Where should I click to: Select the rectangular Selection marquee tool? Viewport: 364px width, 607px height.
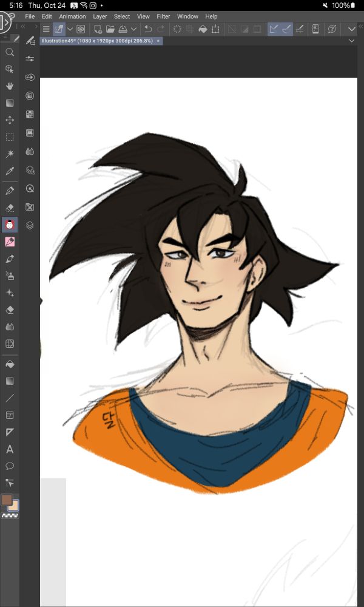pos(10,137)
